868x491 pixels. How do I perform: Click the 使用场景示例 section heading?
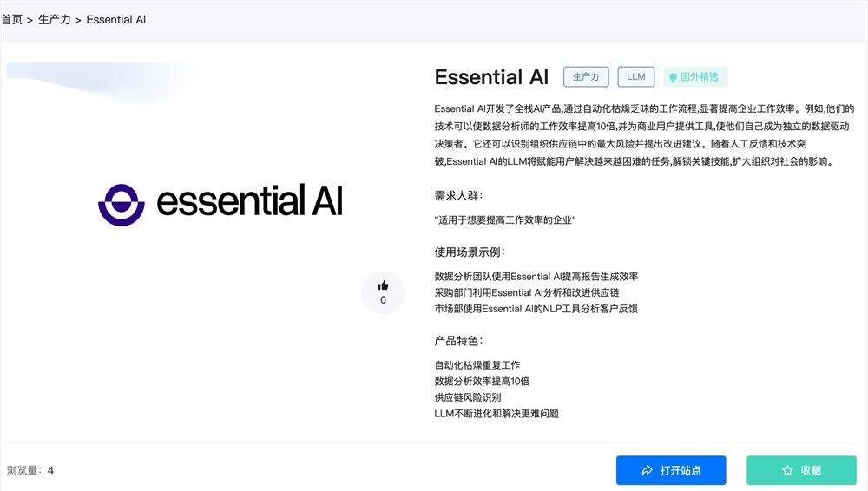point(470,252)
